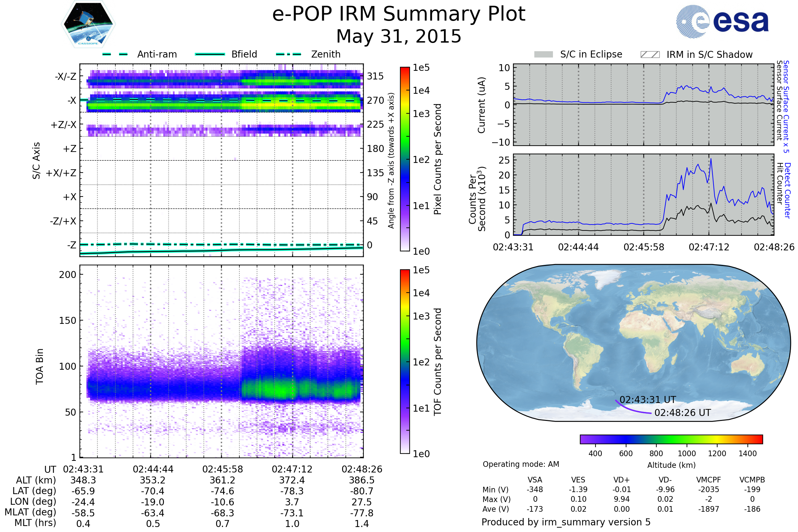Click the May 31, 2015 date subtitle
This screenshot has height=532, width=798.
click(x=399, y=37)
